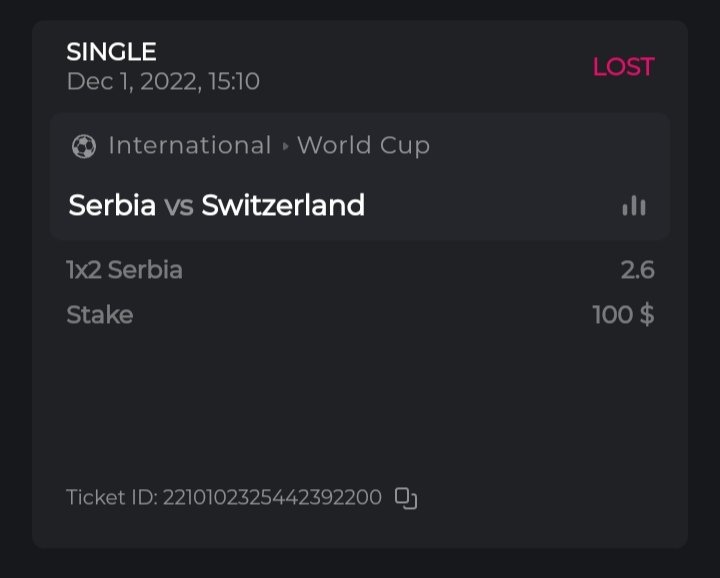Screen dimensions: 720x578
Task: Select the Switzerland team name
Action: (282, 206)
